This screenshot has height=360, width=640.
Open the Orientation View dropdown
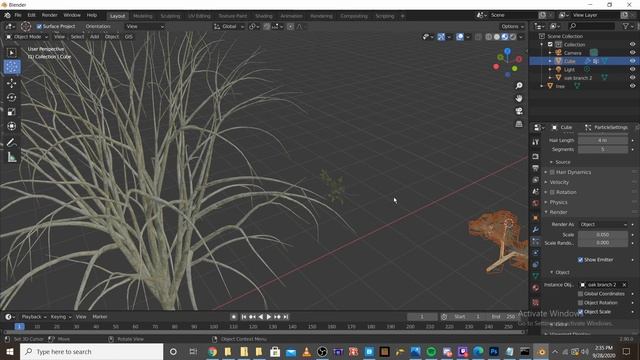144,27
